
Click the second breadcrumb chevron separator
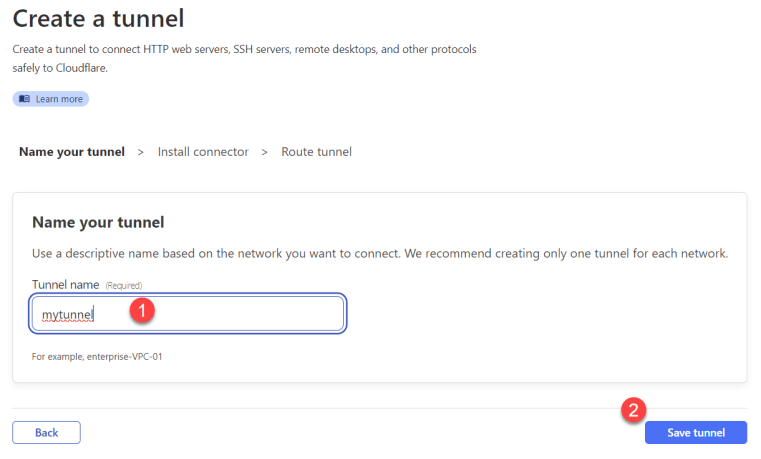click(265, 152)
